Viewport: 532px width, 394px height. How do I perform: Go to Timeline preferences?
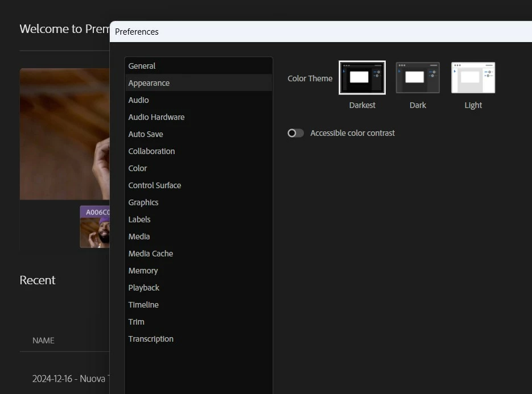[199, 305]
